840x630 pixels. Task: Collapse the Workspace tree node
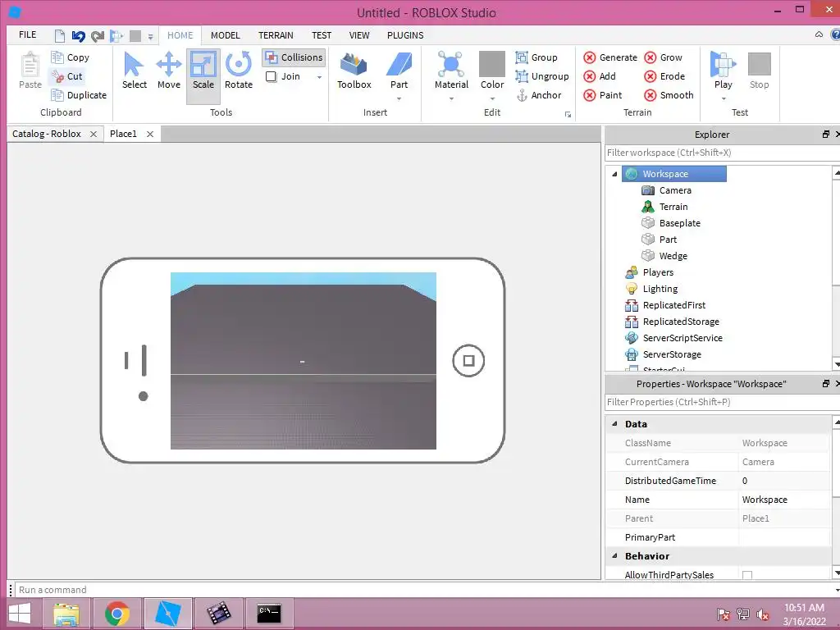[x=614, y=174]
